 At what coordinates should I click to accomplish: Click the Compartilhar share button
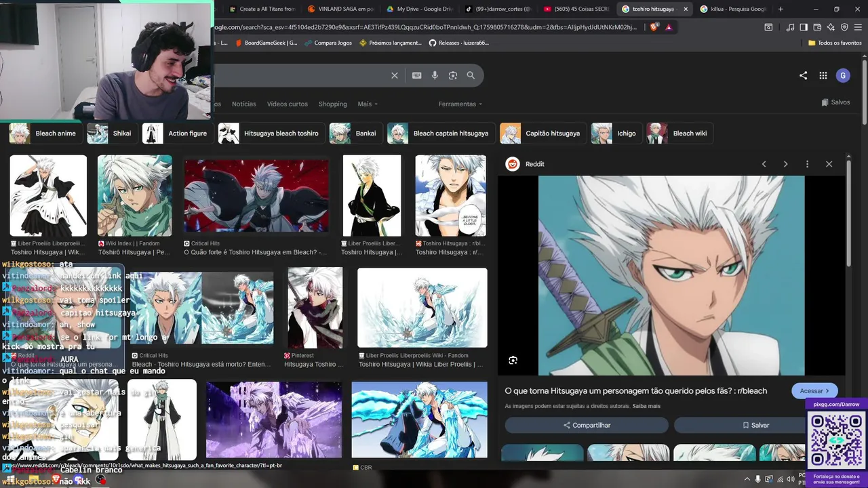(x=587, y=425)
